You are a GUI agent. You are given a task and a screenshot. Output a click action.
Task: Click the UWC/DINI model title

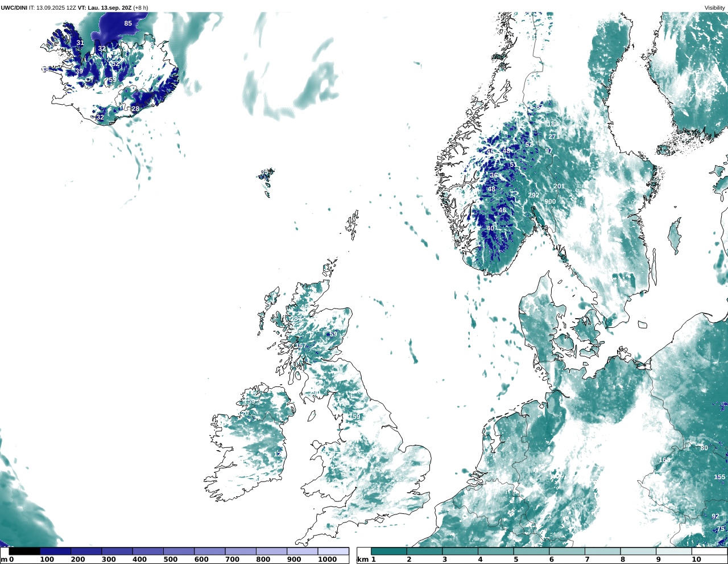(x=14, y=7)
